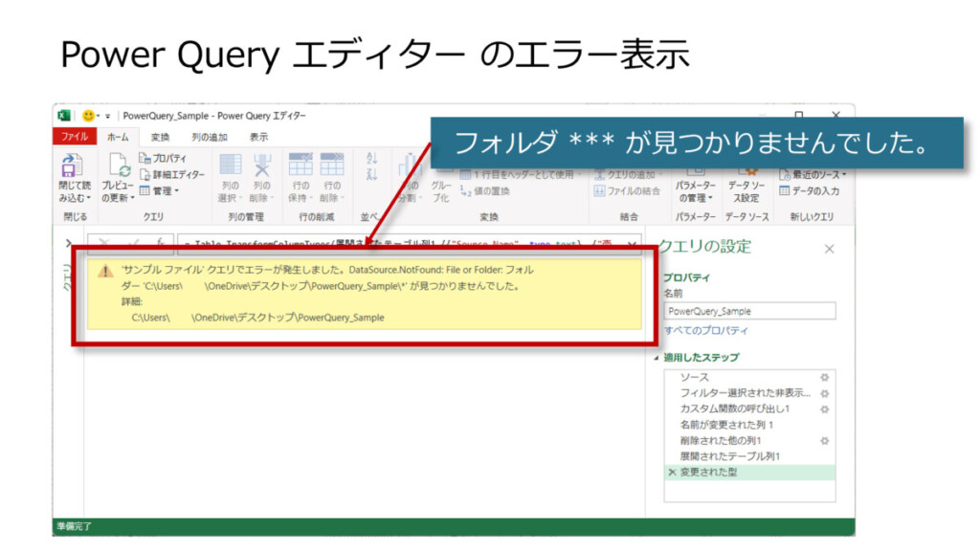Collapse the 適用したステップ section
The height and width of the screenshot is (551, 980).
tap(657, 358)
